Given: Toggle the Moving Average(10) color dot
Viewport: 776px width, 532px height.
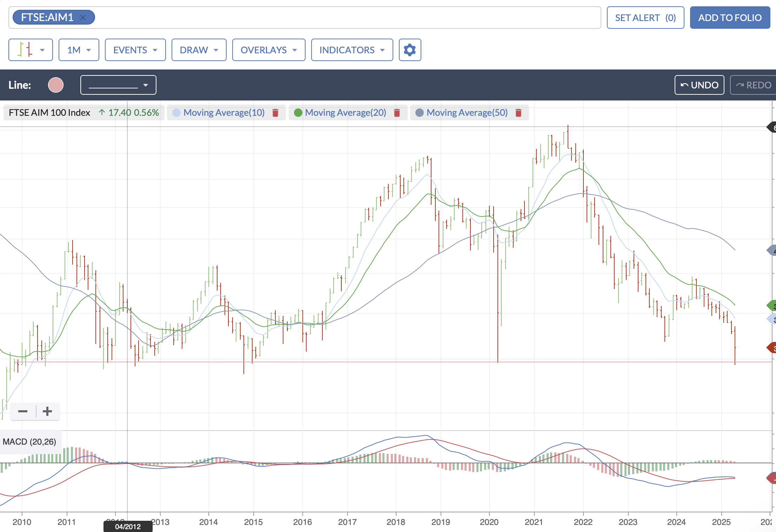Looking at the screenshot, I should [x=176, y=113].
